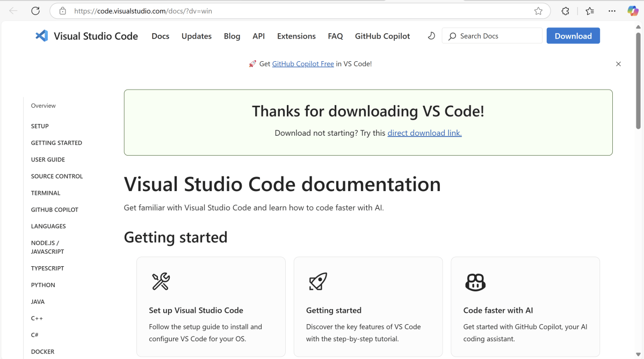Click the direct download link
644x359 pixels.
pos(424,133)
